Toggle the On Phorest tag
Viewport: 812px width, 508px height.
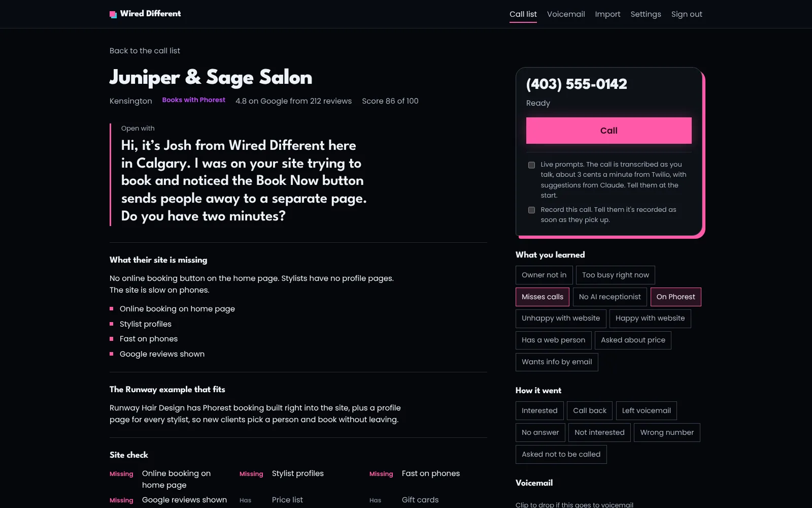675,297
